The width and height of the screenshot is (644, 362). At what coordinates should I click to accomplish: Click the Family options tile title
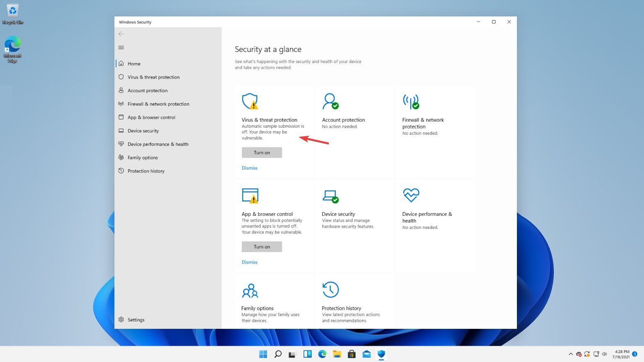257,308
